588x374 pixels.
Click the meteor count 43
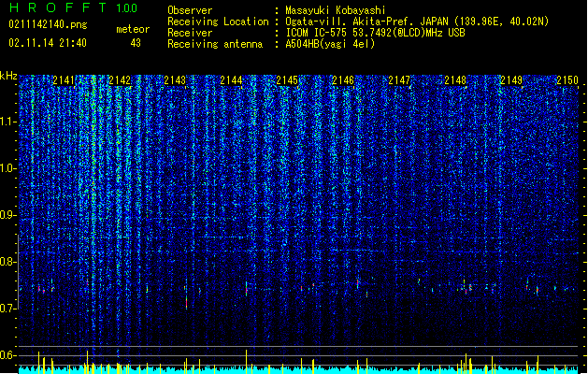coord(136,43)
